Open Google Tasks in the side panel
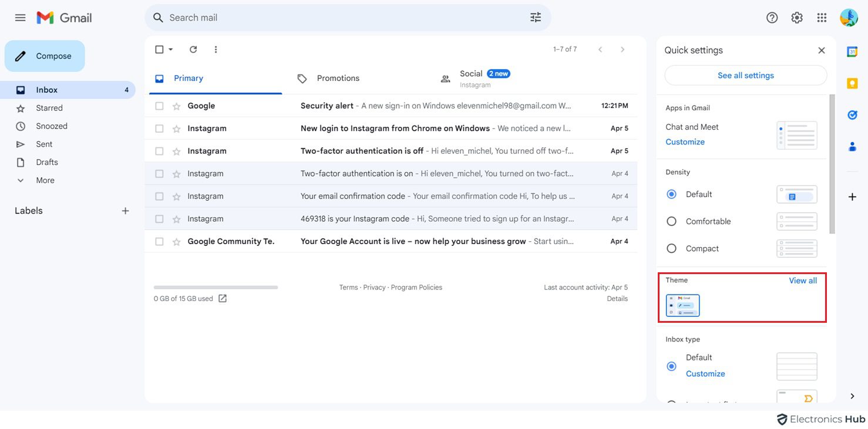 pyautogui.click(x=852, y=114)
